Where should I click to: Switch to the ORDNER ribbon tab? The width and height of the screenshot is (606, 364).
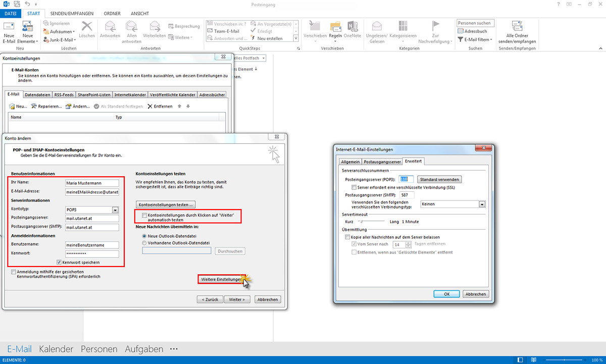[x=112, y=14]
